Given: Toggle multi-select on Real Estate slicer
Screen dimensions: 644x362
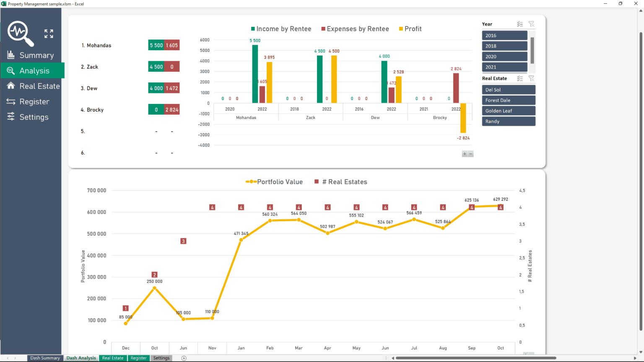Looking at the screenshot, I should (x=520, y=79).
